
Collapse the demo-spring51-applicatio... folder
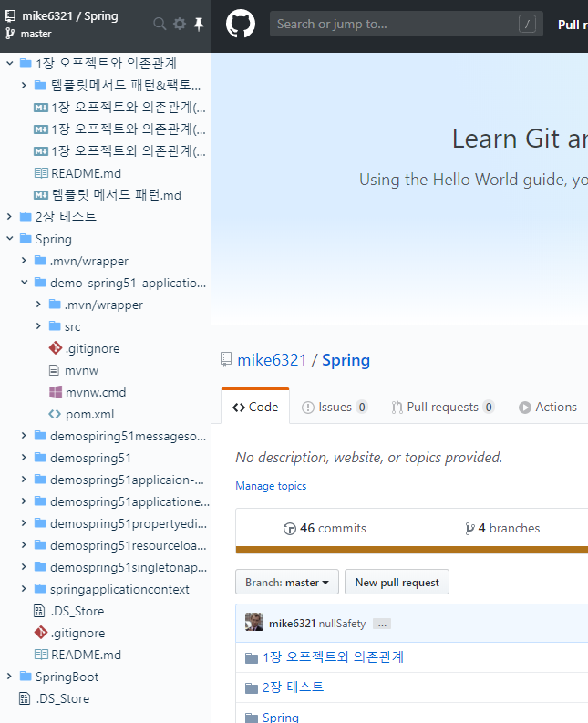[x=24, y=283]
